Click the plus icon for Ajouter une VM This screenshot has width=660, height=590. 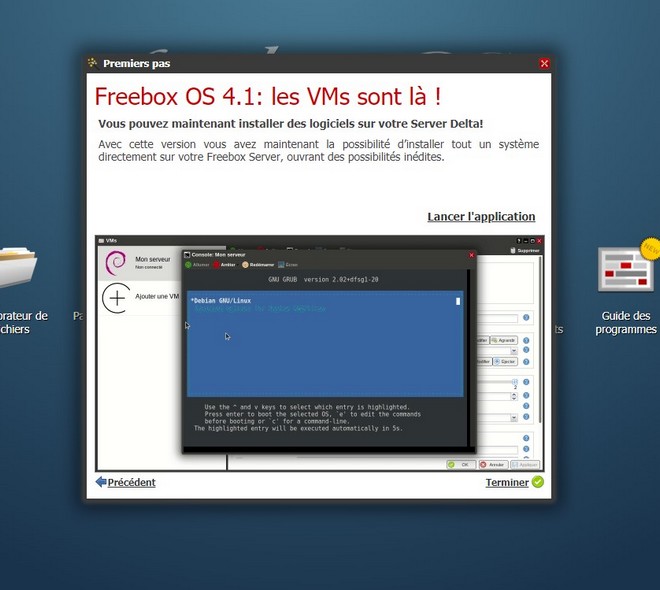click(x=117, y=298)
